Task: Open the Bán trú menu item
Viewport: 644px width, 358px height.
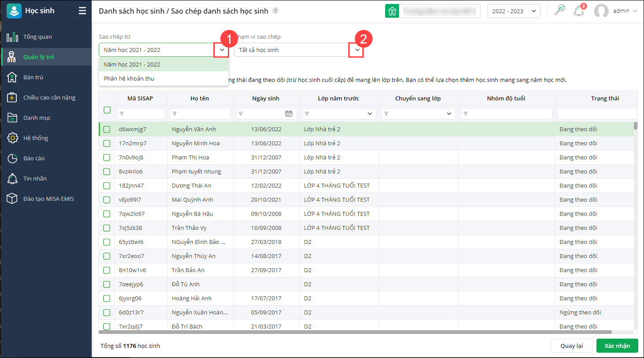Action: pos(46,77)
